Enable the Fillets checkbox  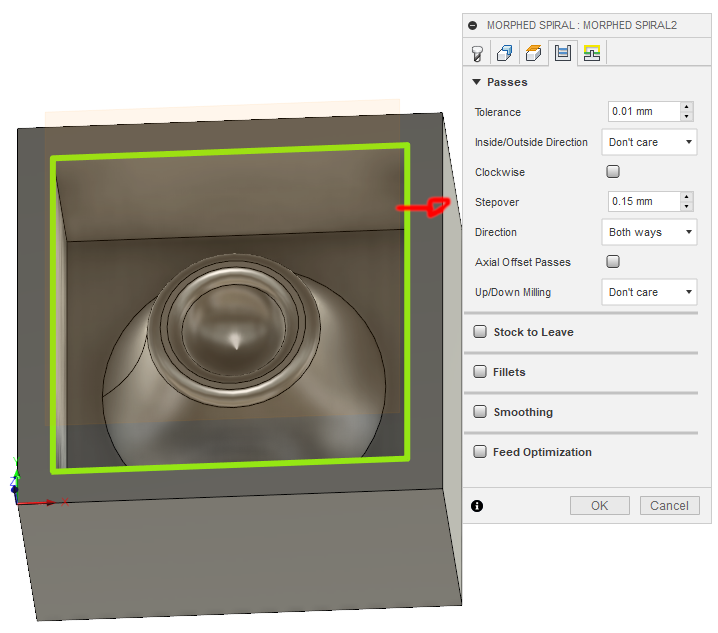tap(480, 371)
